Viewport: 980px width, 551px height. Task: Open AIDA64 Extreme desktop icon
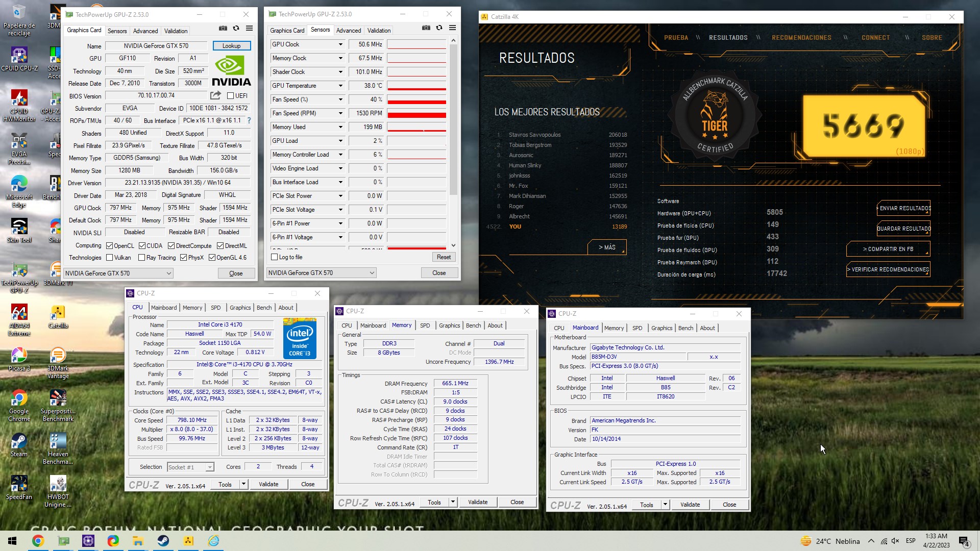[x=19, y=320]
